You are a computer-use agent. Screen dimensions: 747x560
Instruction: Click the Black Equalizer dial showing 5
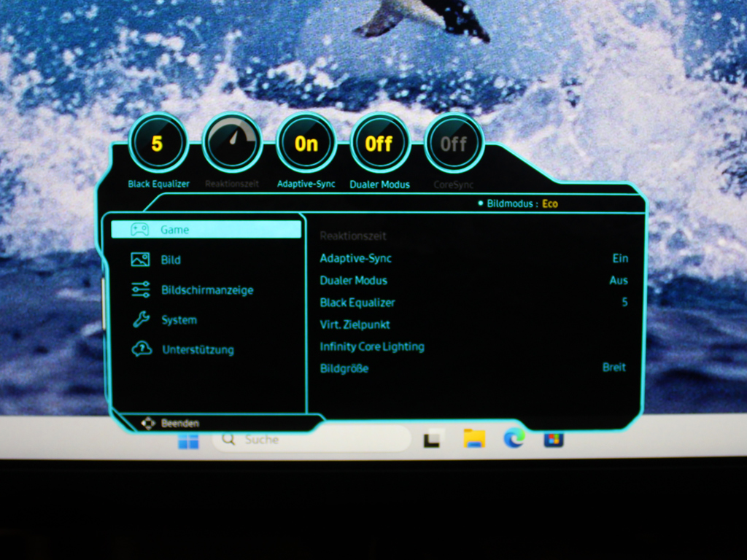click(x=158, y=144)
